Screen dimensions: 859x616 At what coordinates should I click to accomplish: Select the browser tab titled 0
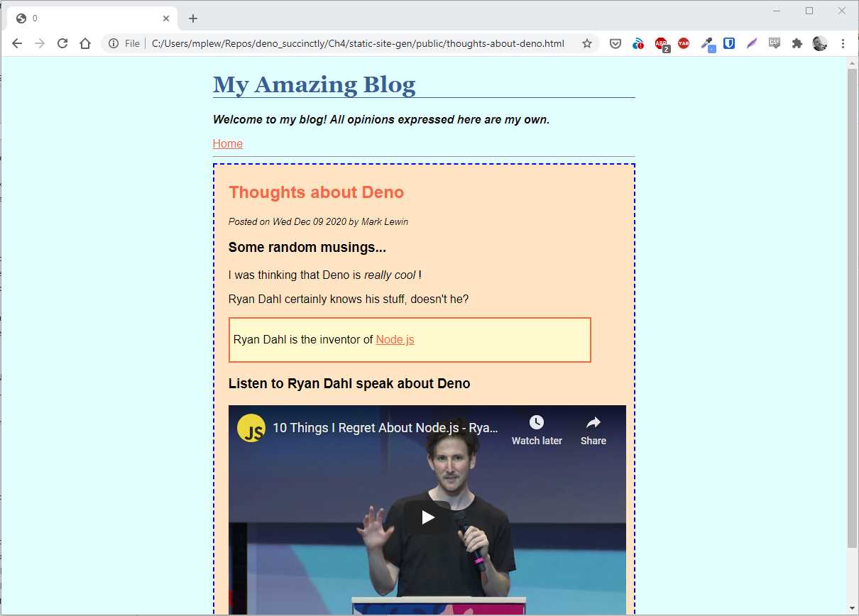click(92, 18)
